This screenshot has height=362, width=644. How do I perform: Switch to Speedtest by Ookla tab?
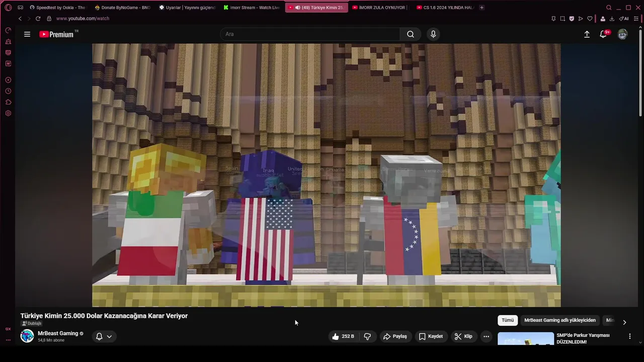[58, 8]
